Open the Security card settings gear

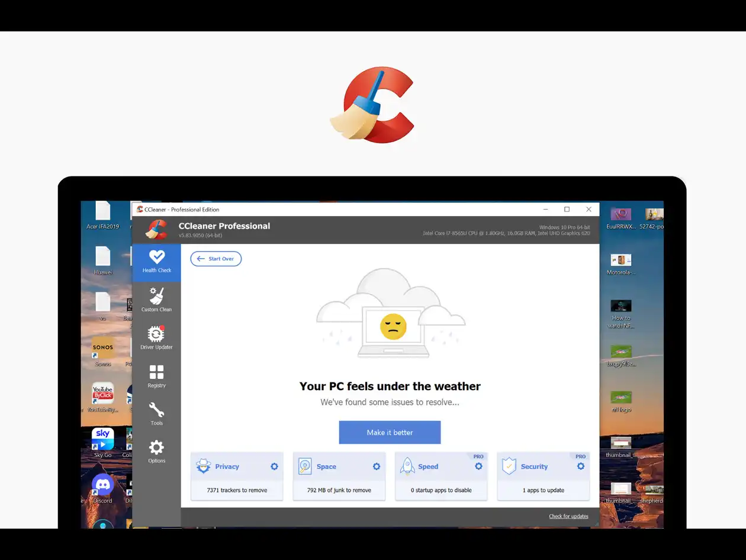[x=581, y=466]
